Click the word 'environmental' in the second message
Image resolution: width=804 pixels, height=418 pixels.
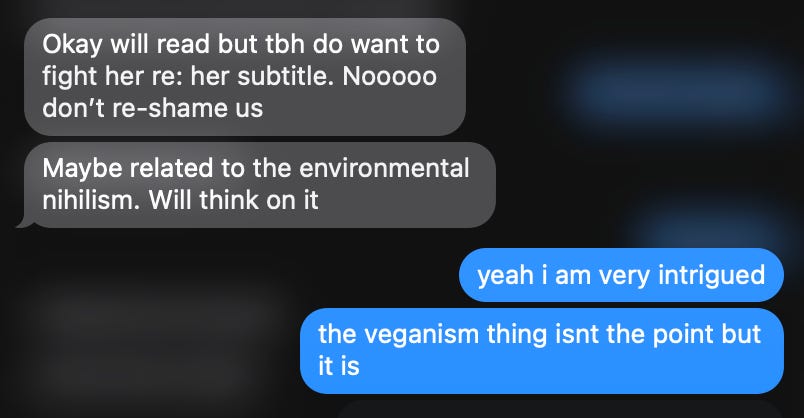pos(384,168)
